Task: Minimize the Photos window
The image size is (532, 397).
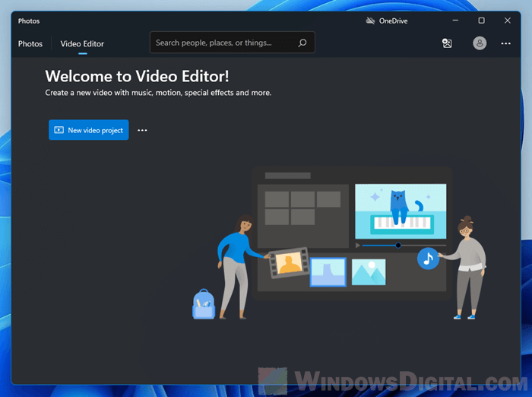Action: [455, 21]
